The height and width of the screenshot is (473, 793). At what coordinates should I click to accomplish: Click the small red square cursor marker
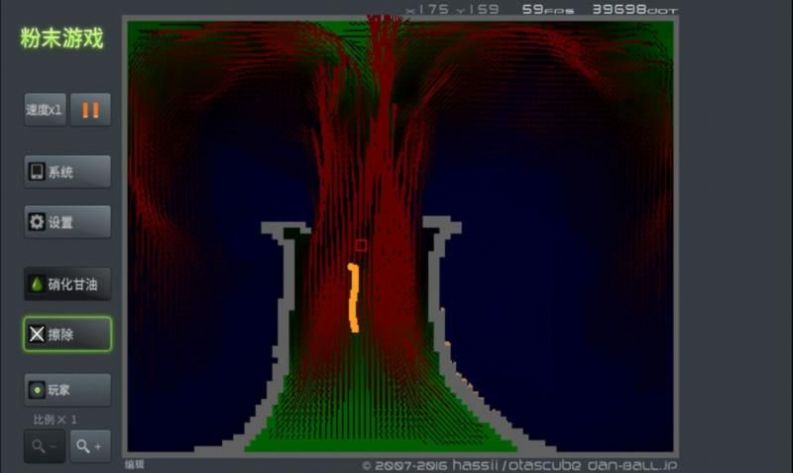coord(361,244)
